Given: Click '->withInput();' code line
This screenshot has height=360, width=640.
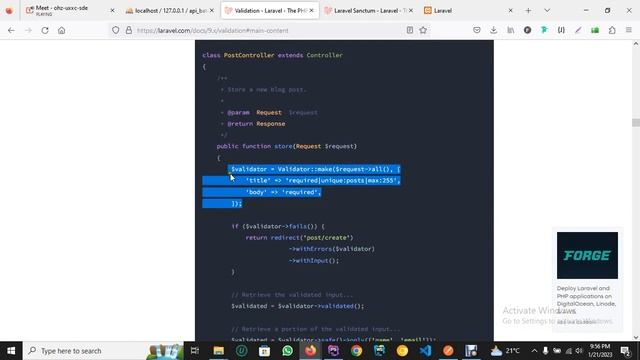Looking at the screenshot, I should coord(313,260).
